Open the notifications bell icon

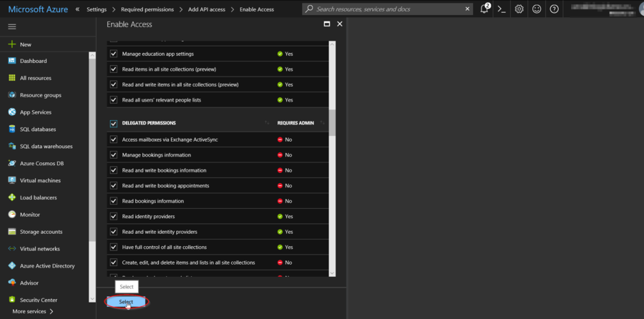pos(484,9)
